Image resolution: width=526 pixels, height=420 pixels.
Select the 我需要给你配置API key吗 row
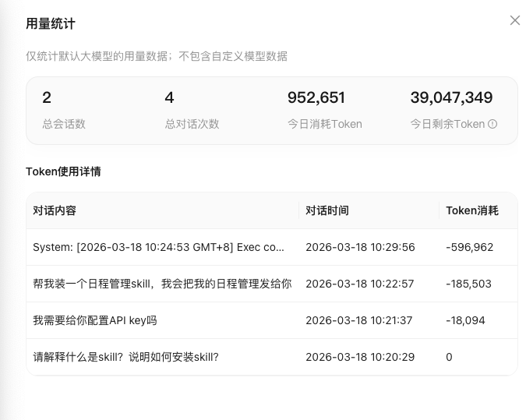(95, 320)
